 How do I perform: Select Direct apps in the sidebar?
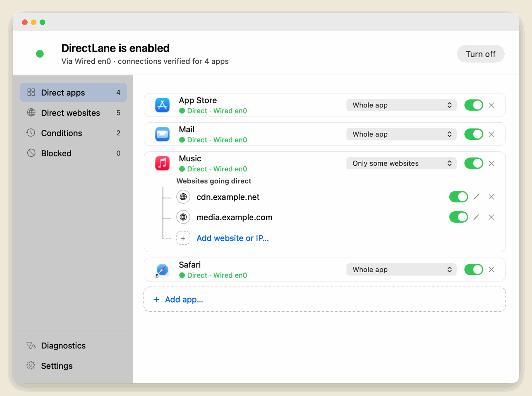(x=73, y=93)
